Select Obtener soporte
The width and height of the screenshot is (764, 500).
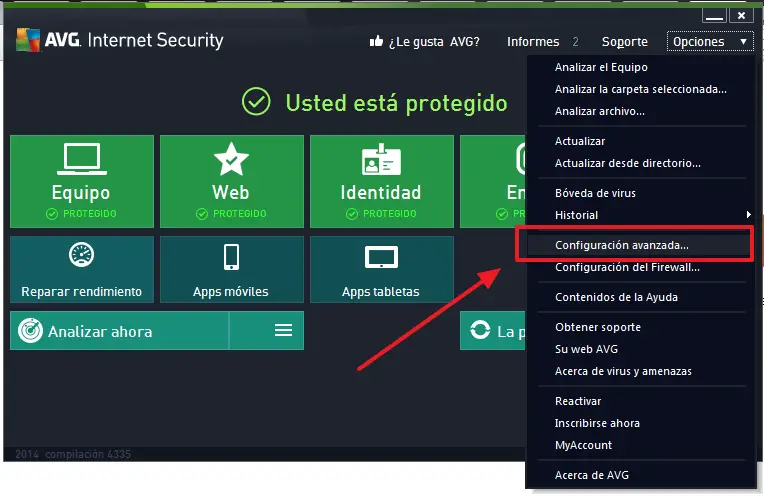point(598,327)
